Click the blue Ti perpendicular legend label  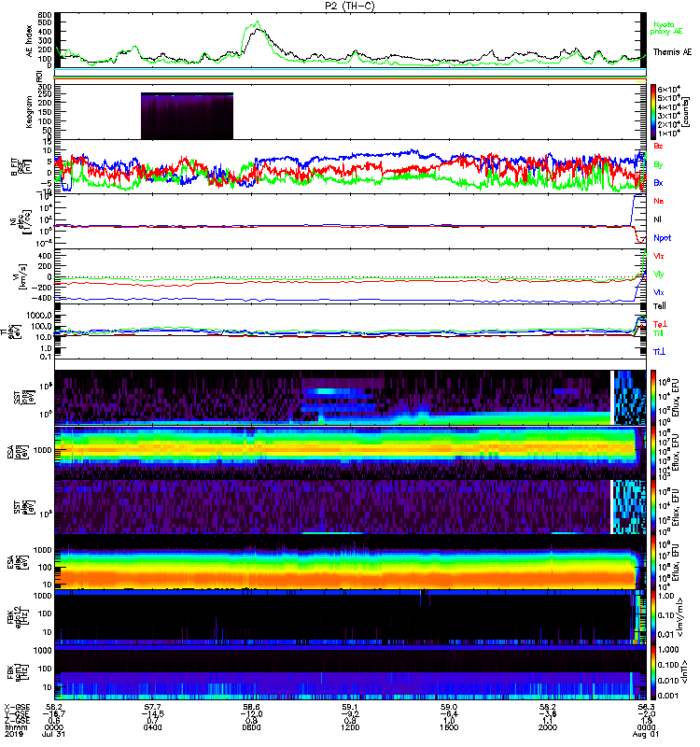tap(659, 352)
